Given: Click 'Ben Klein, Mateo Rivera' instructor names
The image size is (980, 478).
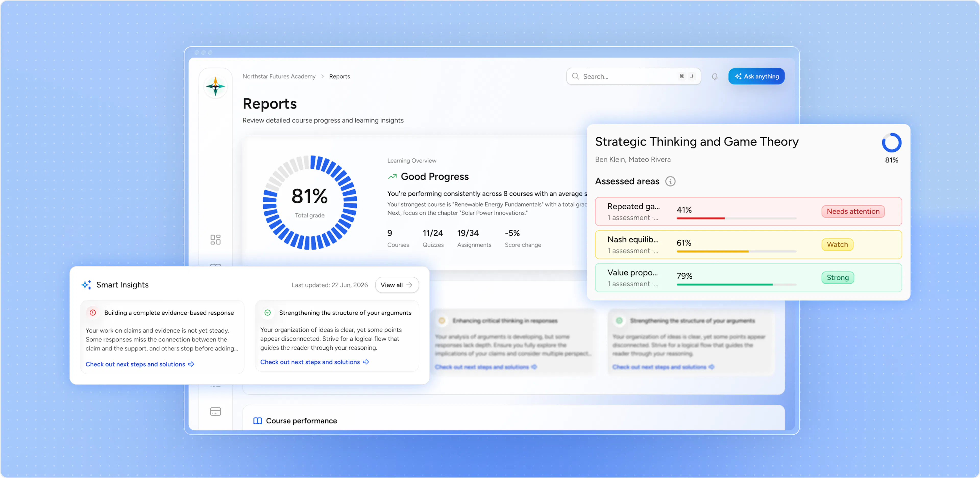Looking at the screenshot, I should (x=632, y=159).
